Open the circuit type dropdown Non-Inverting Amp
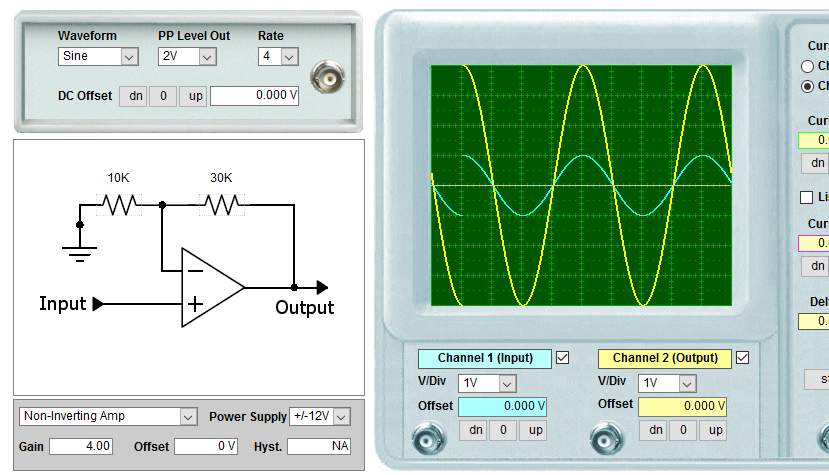This screenshot has width=829, height=475. pos(108,416)
